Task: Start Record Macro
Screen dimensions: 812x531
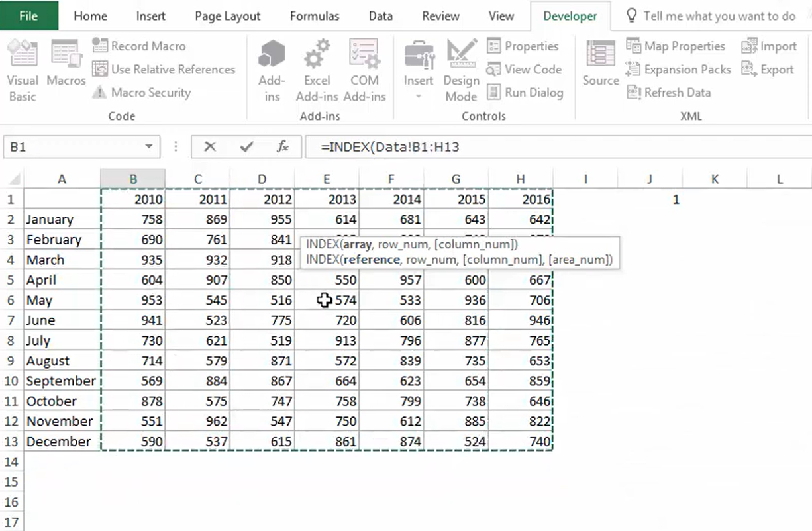Action: click(x=139, y=46)
